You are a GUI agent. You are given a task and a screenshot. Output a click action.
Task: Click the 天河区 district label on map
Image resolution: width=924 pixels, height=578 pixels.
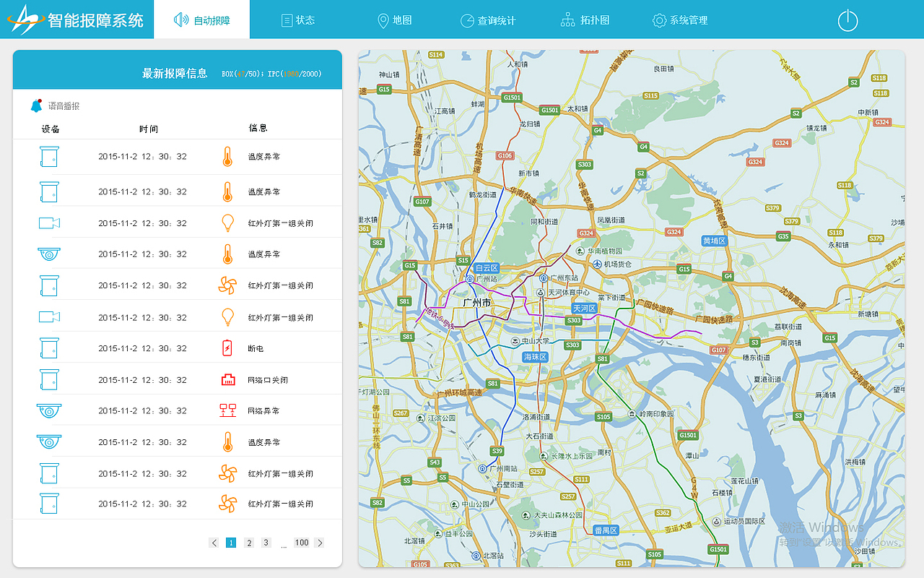tap(584, 309)
